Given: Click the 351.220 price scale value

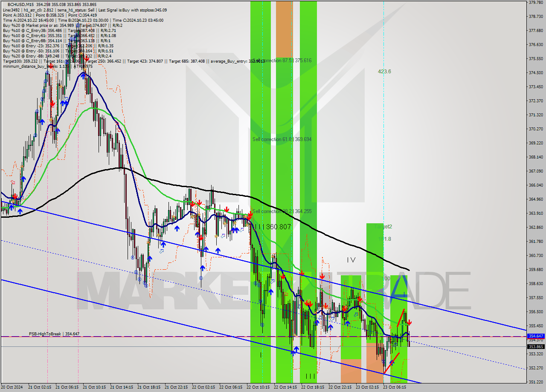Looking at the screenshot, I should tap(535, 382).
